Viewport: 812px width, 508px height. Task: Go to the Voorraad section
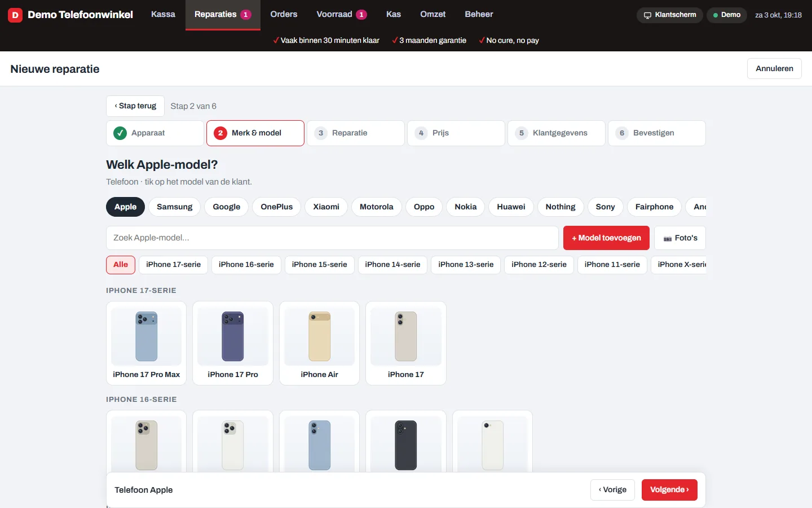342,14
